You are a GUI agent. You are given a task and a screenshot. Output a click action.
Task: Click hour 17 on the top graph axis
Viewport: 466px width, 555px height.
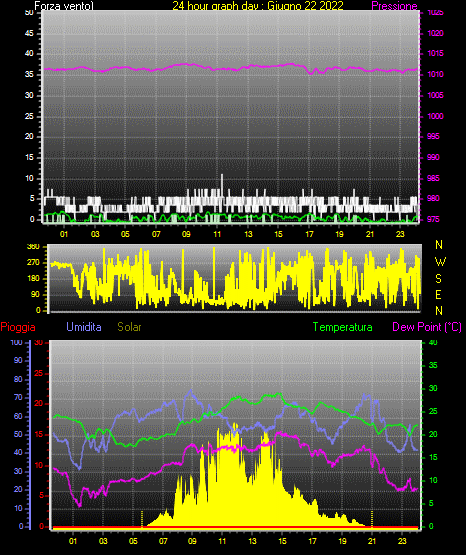(x=309, y=234)
